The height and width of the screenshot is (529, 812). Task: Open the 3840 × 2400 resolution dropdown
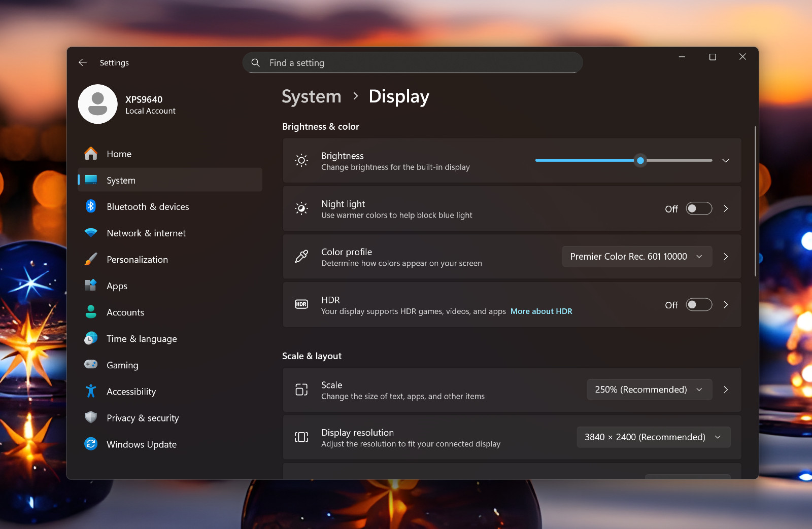(x=654, y=437)
